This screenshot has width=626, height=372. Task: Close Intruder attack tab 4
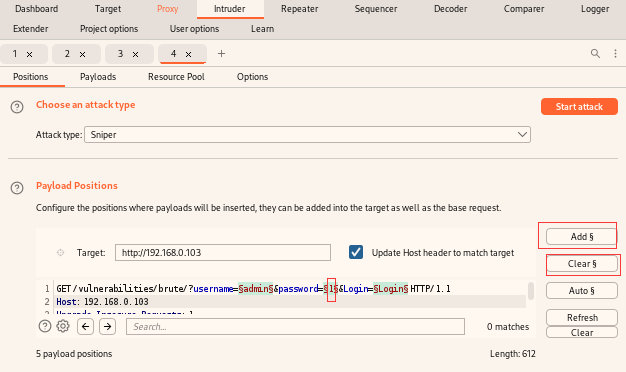pos(188,54)
